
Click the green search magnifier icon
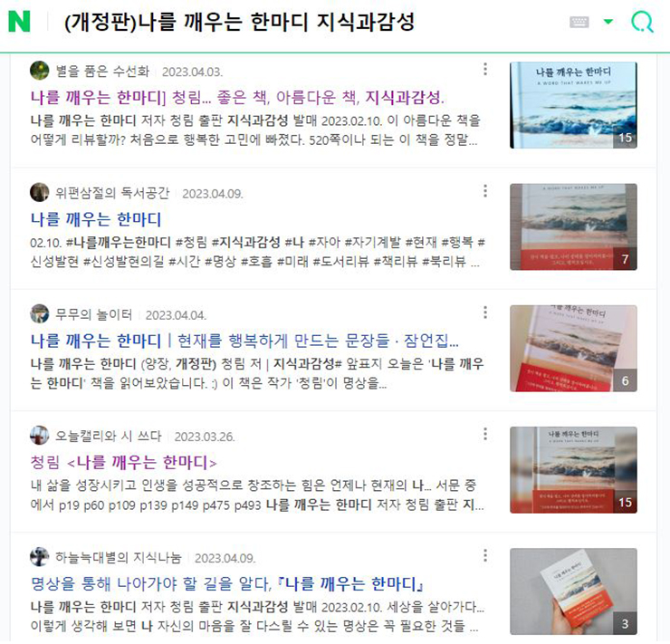642,22
